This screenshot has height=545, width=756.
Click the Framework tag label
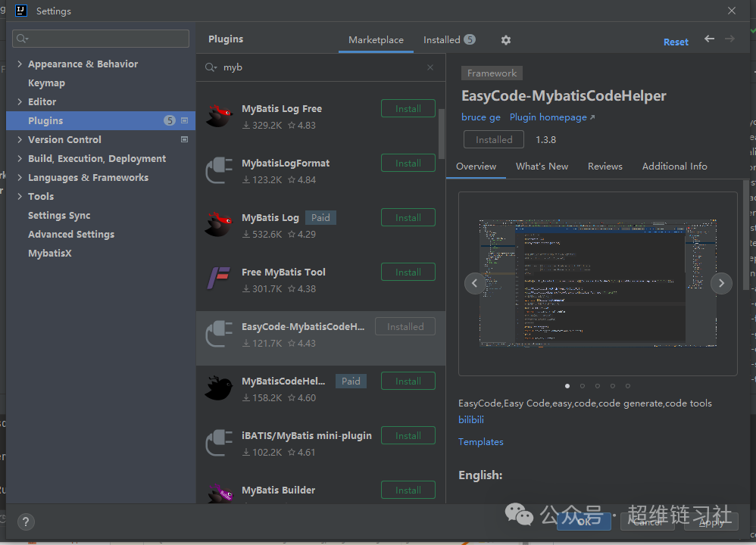[x=492, y=73]
